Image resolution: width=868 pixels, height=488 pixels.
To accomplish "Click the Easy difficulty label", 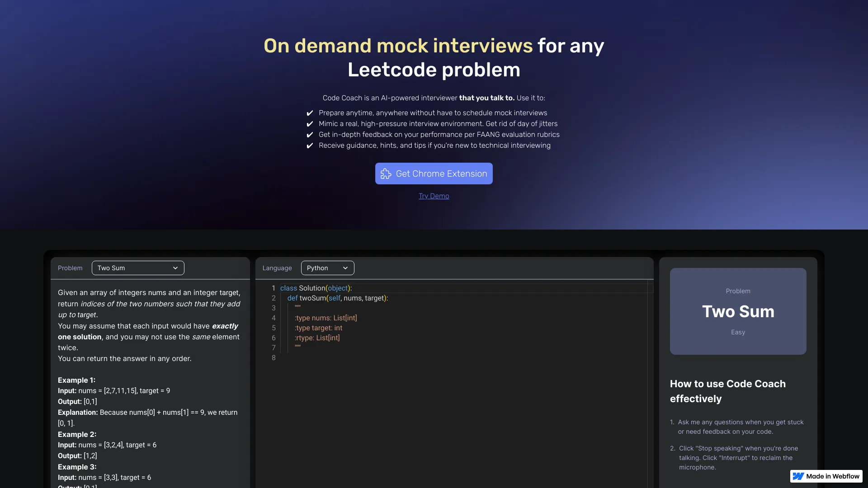I will click(738, 332).
